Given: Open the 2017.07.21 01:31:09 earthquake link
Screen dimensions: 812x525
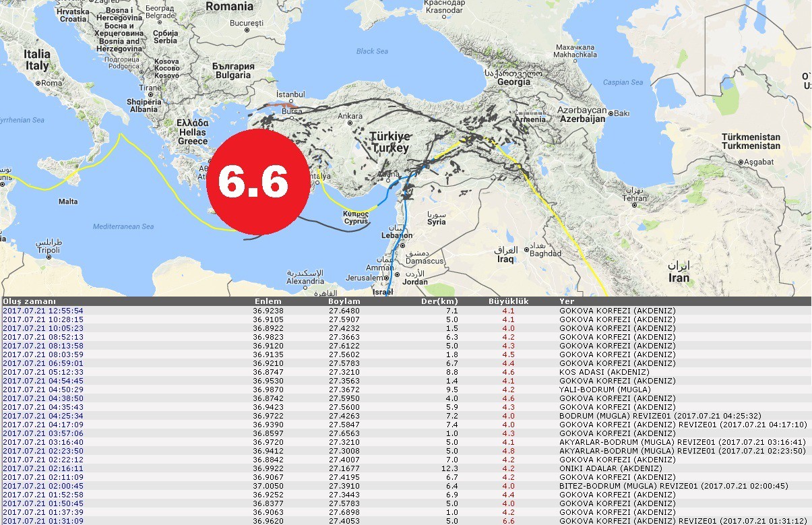Looking at the screenshot, I should click(43, 521).
